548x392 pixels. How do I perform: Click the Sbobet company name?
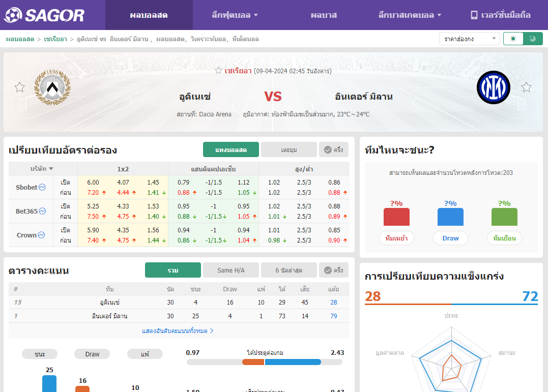[x=26, y=187]
